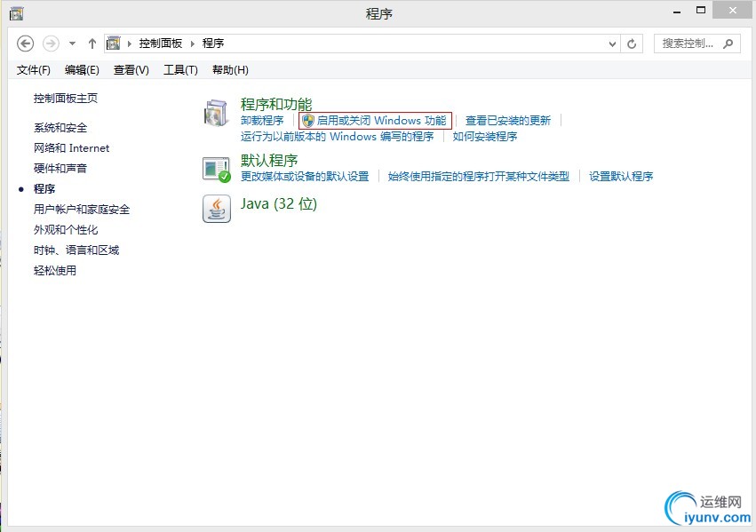756x532 pixels.
Task: Select 程序 in the left sidebar
Action: coord(44,189)
